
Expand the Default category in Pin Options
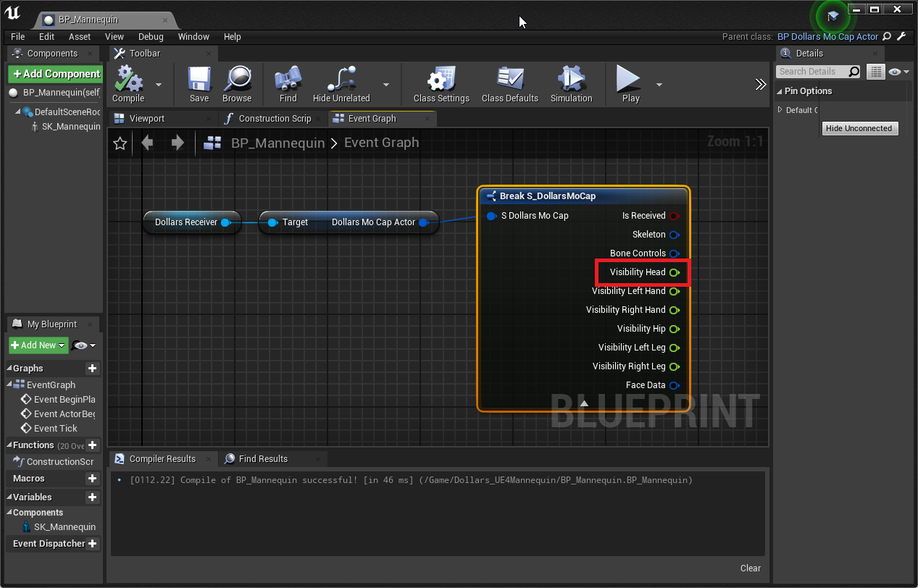pos(780,110)
